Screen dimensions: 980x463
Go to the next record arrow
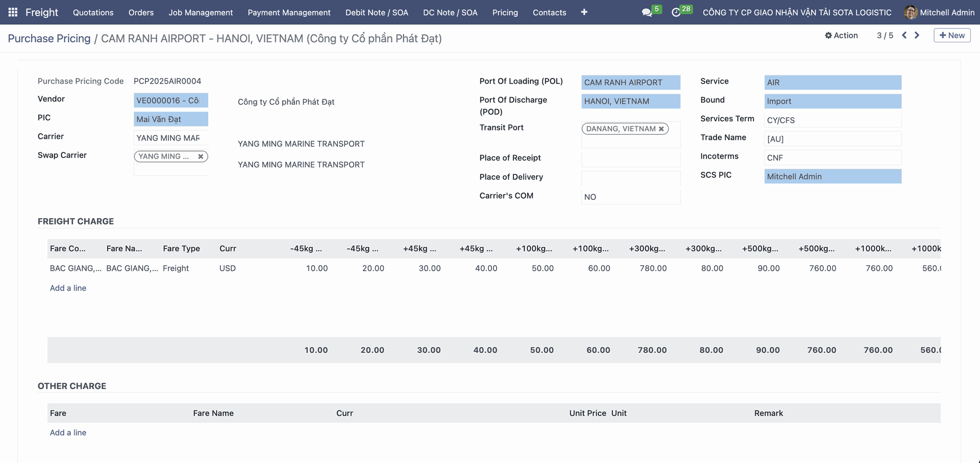(x=917, y=35)
